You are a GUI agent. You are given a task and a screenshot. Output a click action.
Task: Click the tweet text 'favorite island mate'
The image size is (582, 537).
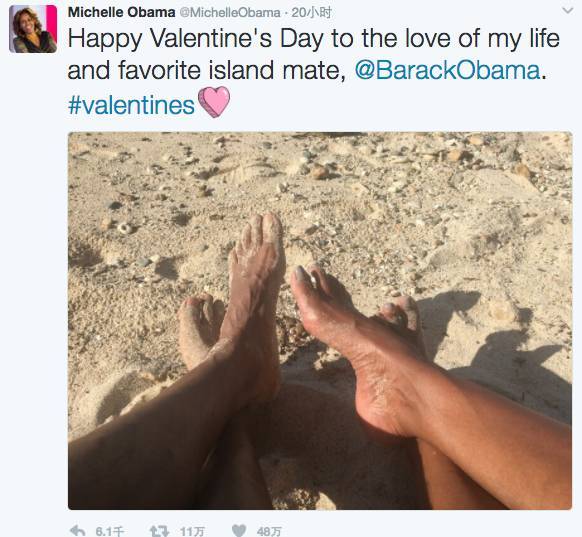232,70
